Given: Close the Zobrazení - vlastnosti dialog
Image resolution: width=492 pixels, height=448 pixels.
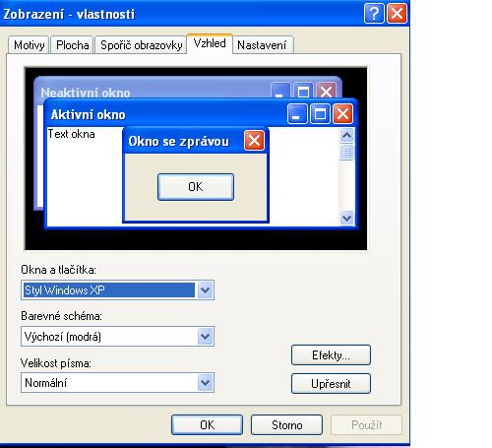Looking at the screenshot, I should point(398,14).
